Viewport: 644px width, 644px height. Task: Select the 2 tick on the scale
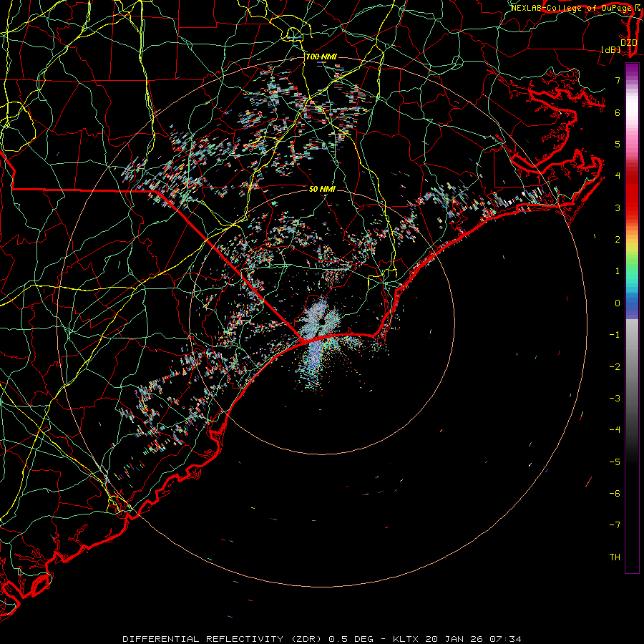[x=618, y=240]
